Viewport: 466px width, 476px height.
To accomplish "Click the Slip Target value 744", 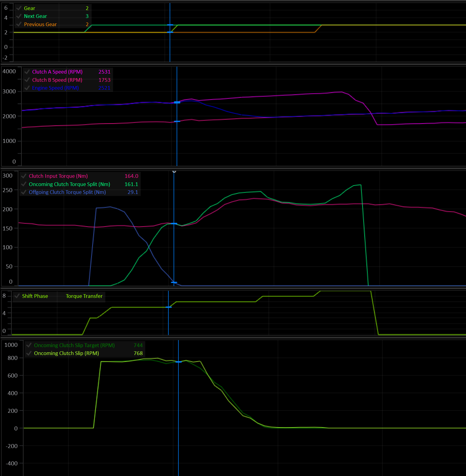I will (x=138, y=345).
